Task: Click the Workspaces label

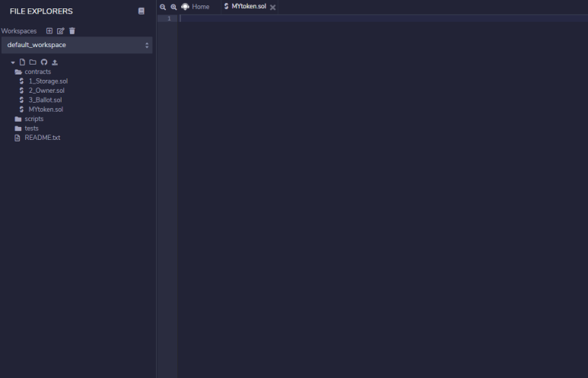Action: point(19,31)
